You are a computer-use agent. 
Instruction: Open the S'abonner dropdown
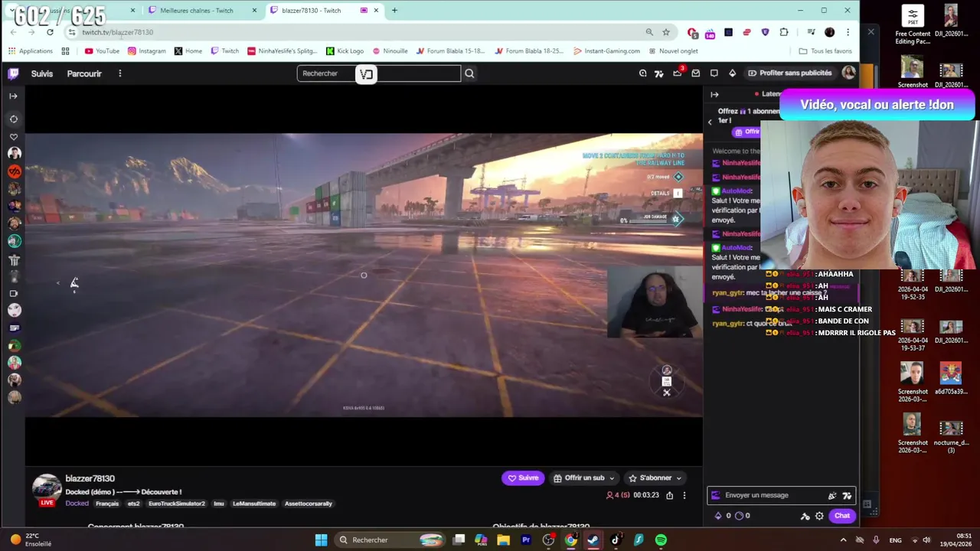[x=655, y=478]
